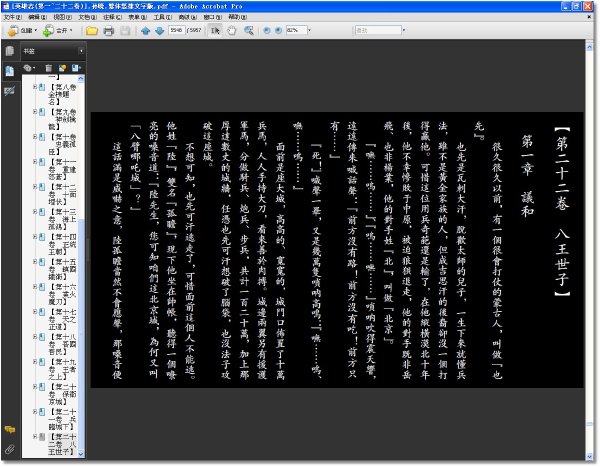Click the printer icon to print
This screenshot has width=600, height=467.
pos(109,31)
